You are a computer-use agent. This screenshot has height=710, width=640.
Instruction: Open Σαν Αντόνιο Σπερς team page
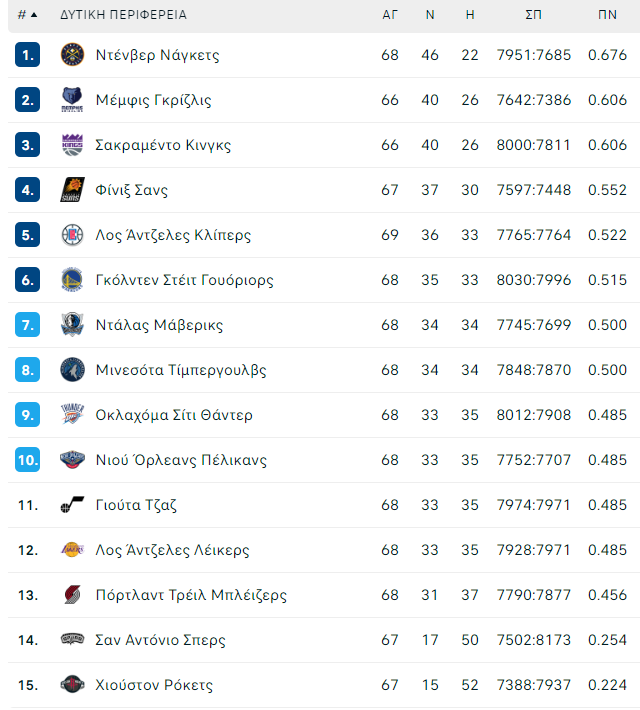click(x=160, y=640)
